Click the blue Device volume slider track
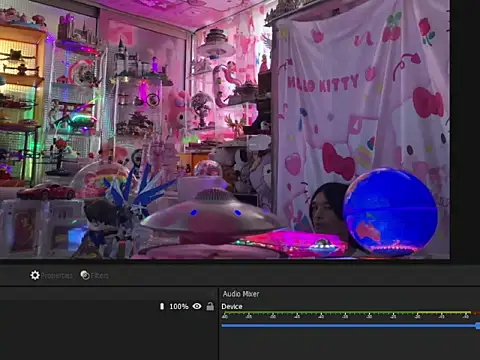This screenshot has height=360, width=480. (349, 326)
